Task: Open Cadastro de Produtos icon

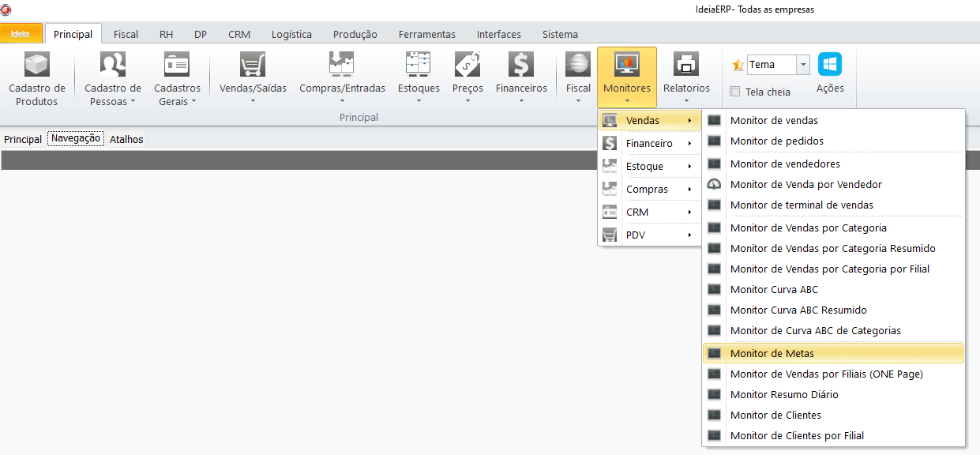Action: [37, 65]
